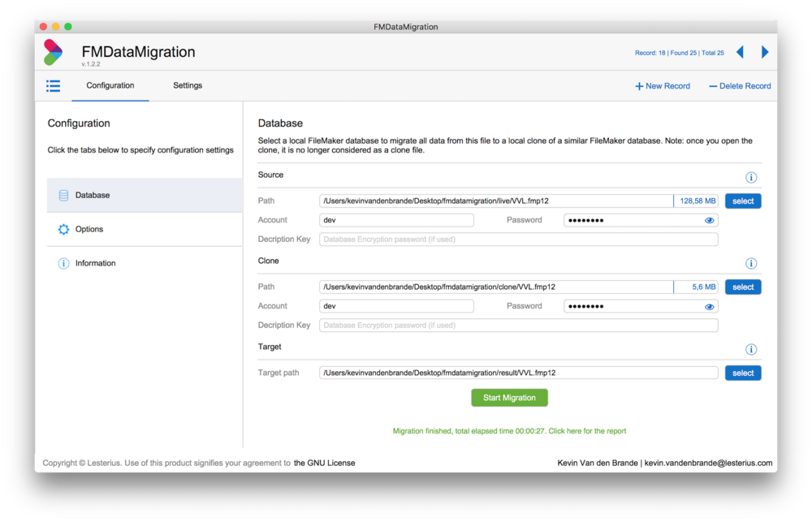Click the green macOS zoom button
Screen dimensions: 812x522
pyautogui.click(x=68, y=27)
